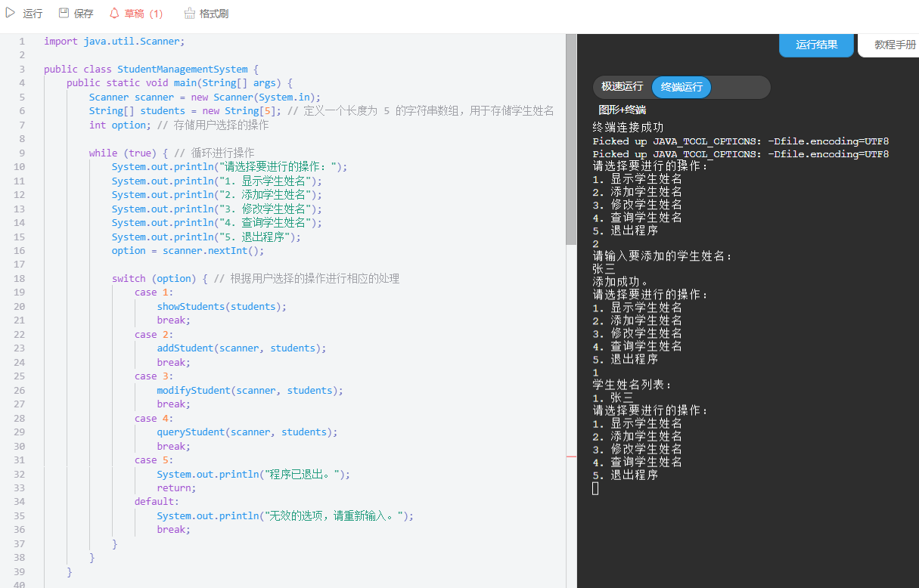Viewport: 919px width, 588px height.
Task: Click '请输入要添加的学生姓名：' terminal line
Action: point(663,256)
